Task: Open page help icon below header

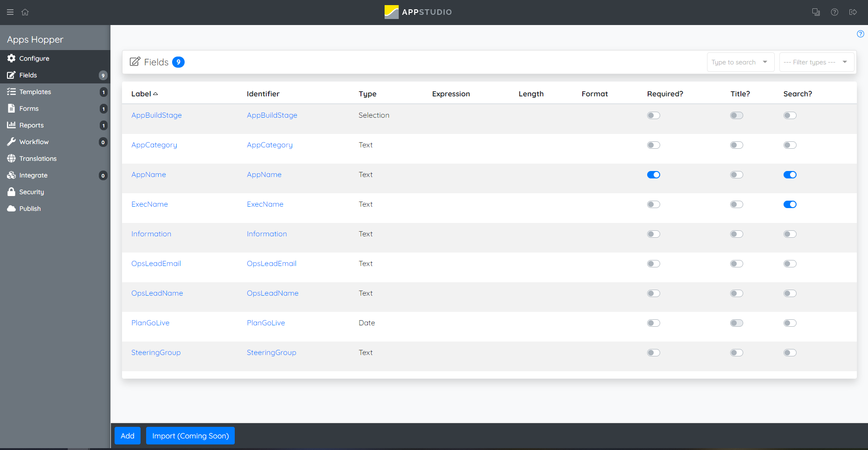Action: pyautogui.click(x=861, y=34)
